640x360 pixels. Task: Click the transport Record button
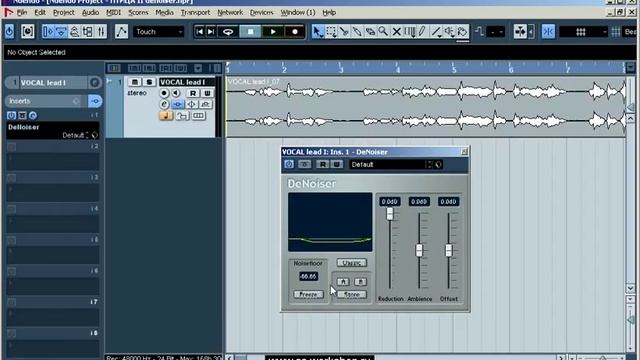(x=295, y=31)
